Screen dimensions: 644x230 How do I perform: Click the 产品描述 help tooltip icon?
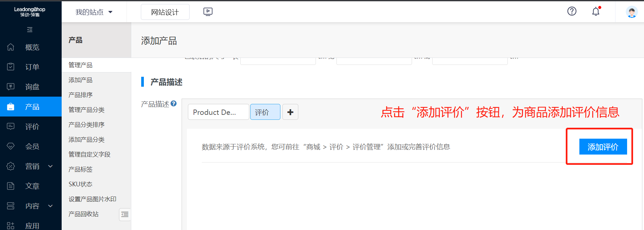[174, 104]
